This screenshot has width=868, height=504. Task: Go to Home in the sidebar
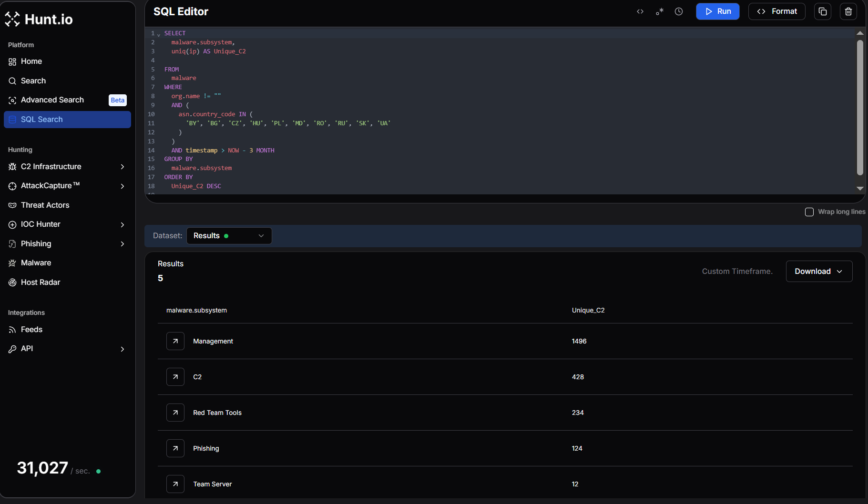point(67,61)
